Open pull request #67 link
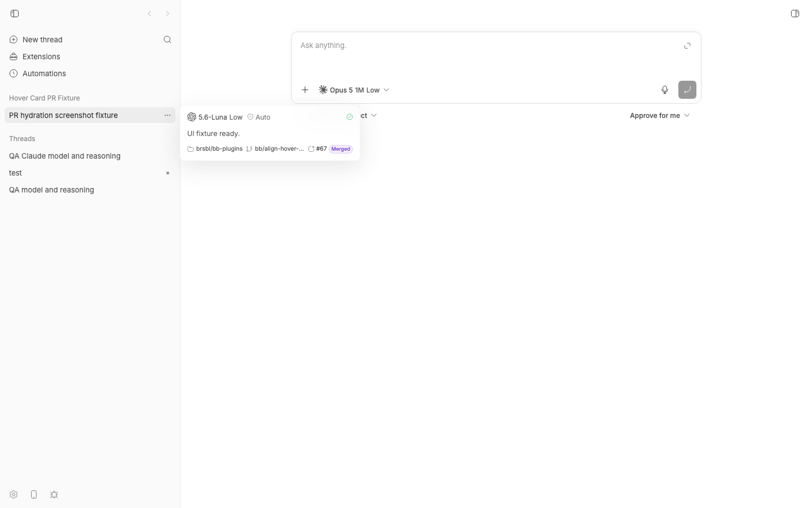The width and height of the screenshot is (812, 508). [x=317, y=149]
